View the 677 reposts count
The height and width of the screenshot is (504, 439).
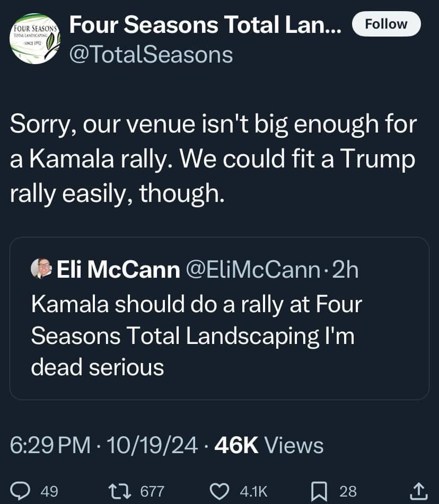tap(153, 491)
